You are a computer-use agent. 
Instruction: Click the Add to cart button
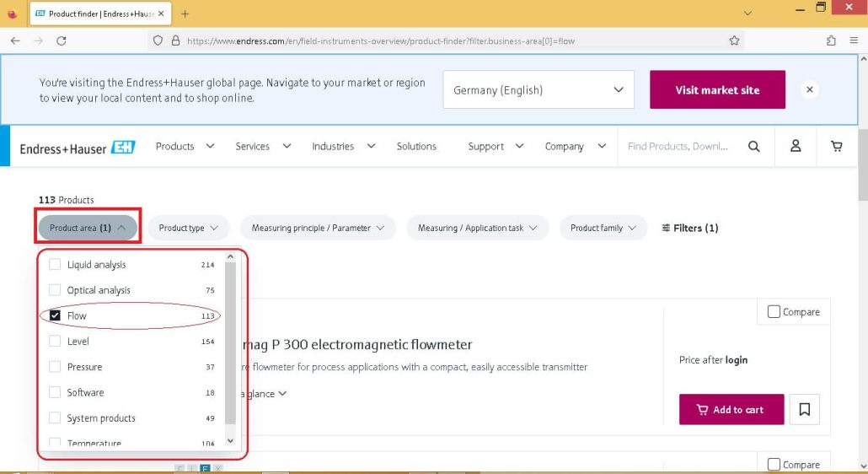[731, 409]
